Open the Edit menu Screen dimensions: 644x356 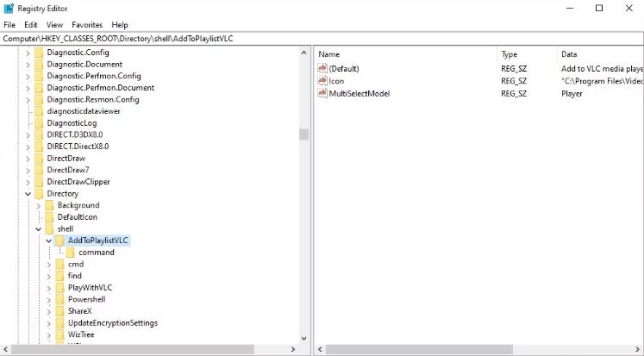pyautogui.click(x=31, y=25)
